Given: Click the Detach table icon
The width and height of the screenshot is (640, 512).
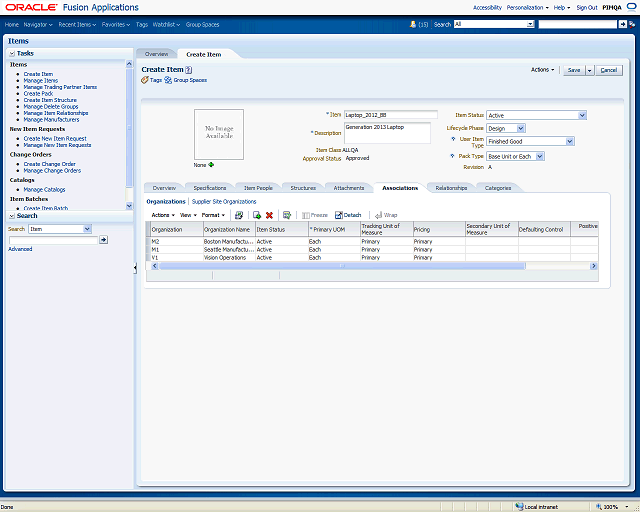Looking at the screenshot, I should tap(348, 215).
